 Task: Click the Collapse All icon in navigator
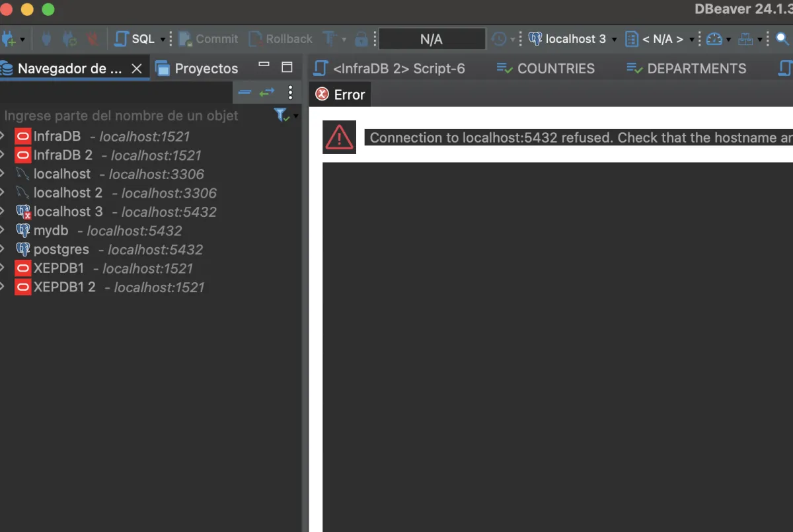[245, 93]
